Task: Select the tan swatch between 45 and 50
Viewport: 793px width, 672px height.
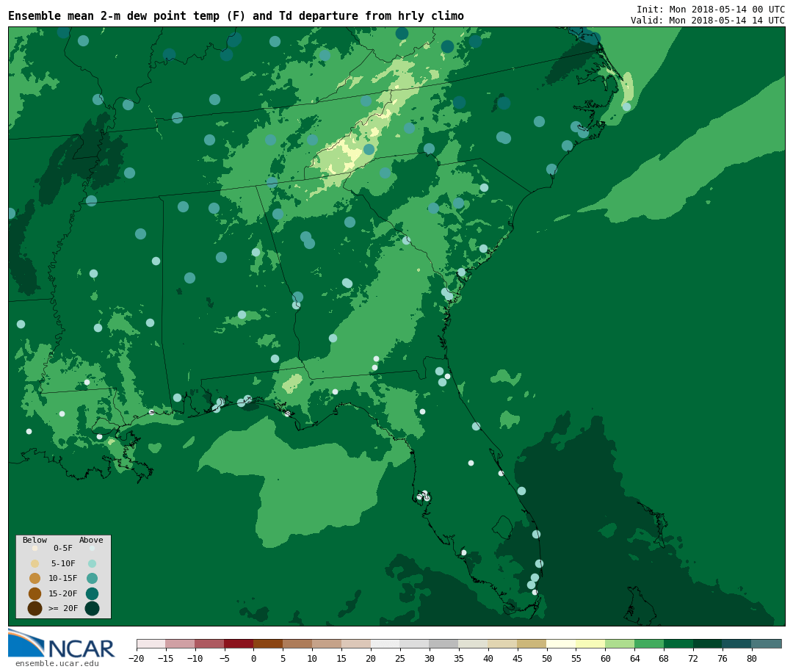Action: [532, 643]
